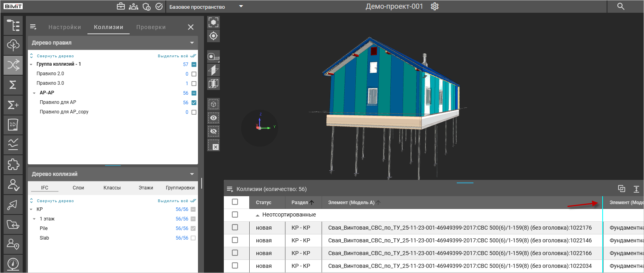Enable the Правило 2.0 checkbox

pos(194,74)
